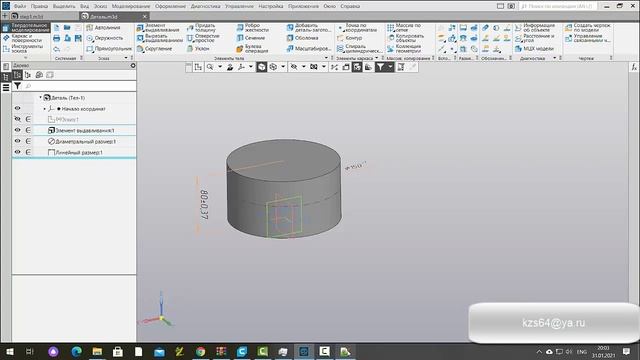Choose Копировать объекты command
Viewport: 640px width, 360px height.
coord(406,38)
